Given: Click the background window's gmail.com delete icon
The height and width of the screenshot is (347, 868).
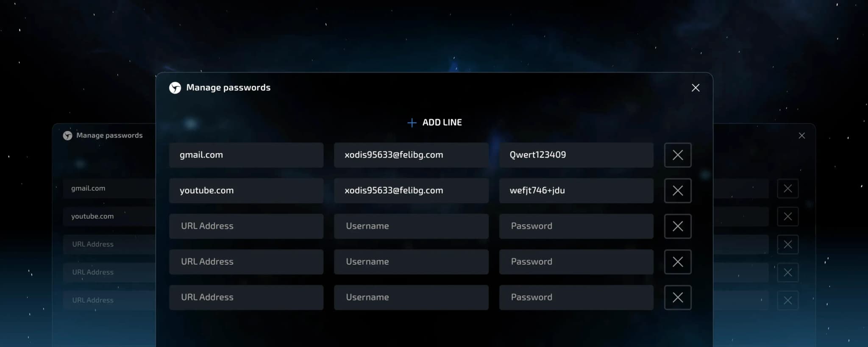Looking at the screenshot, I should (x=787, y=189).
